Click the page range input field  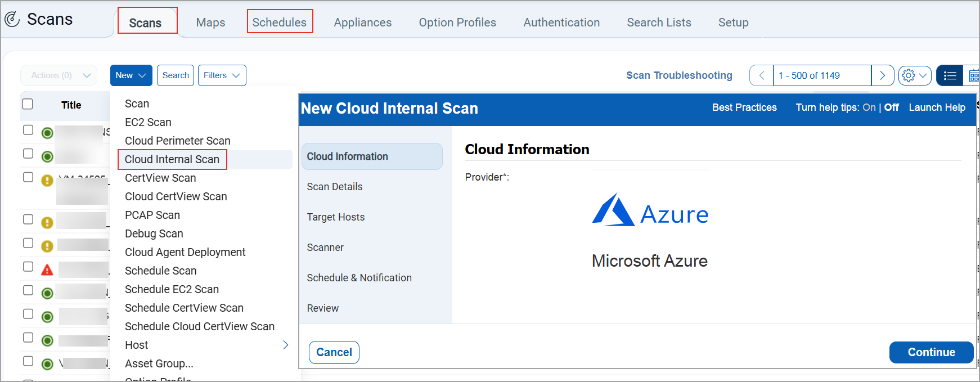click(821, 75)
